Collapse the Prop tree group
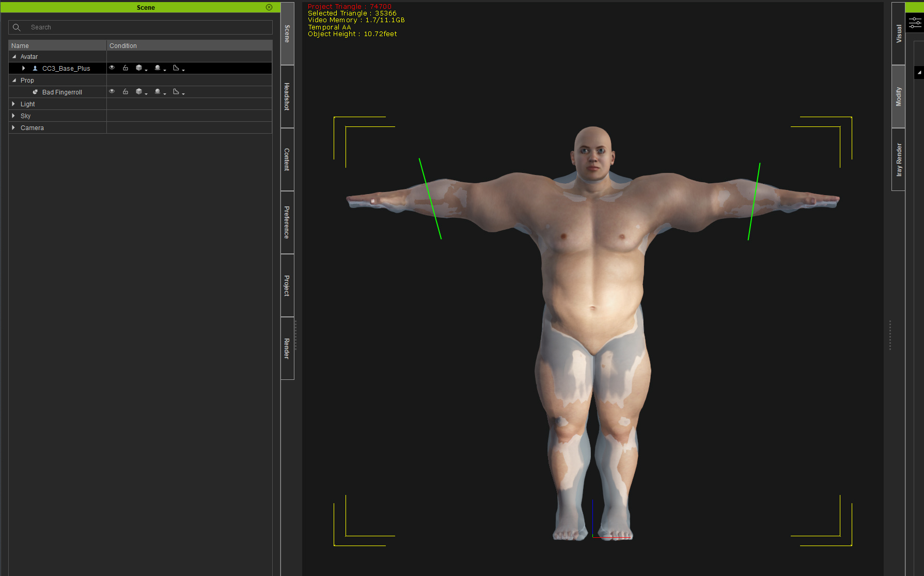The height and width of the screenshot is (576, 924). pos(14,81)
